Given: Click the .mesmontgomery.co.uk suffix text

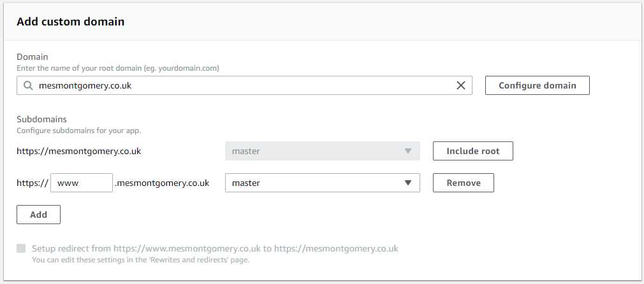Looking at the screenshot, I should [x=162, y=183].
